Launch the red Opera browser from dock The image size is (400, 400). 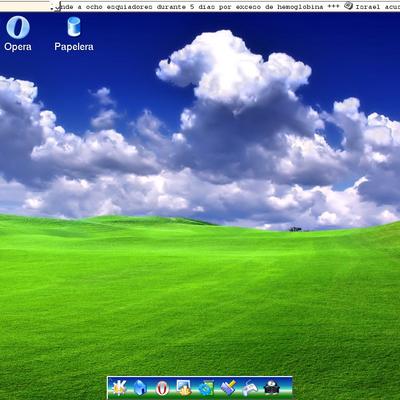coord(162,388)
